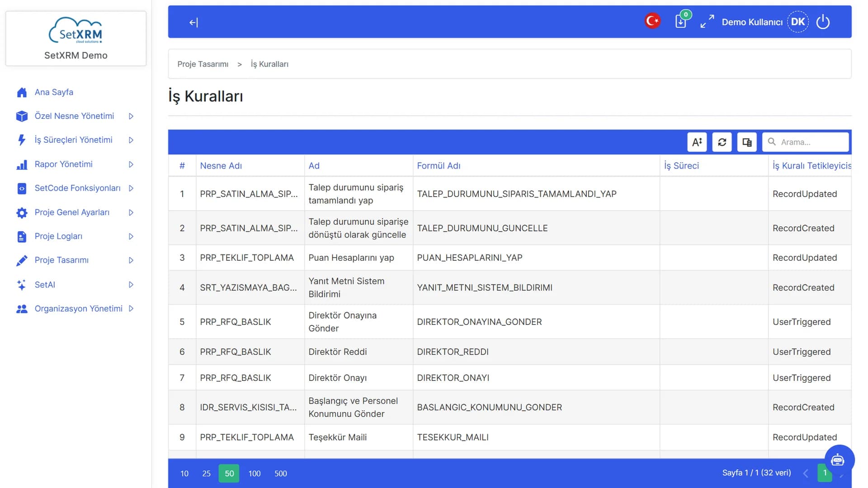Click the Proje Tasarımı breadcrumb link
The height and width of the screenshot is (488, 868).
[x=203, y=64]
